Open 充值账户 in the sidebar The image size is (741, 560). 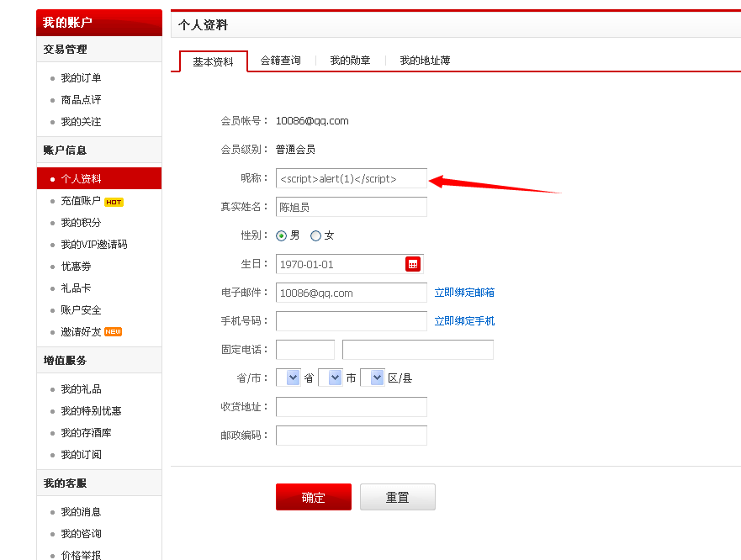[81, 201]
